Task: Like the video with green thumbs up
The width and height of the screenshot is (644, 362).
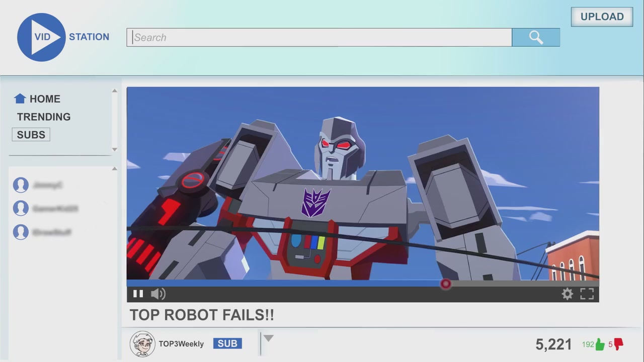Action: [x=600, y=344]
